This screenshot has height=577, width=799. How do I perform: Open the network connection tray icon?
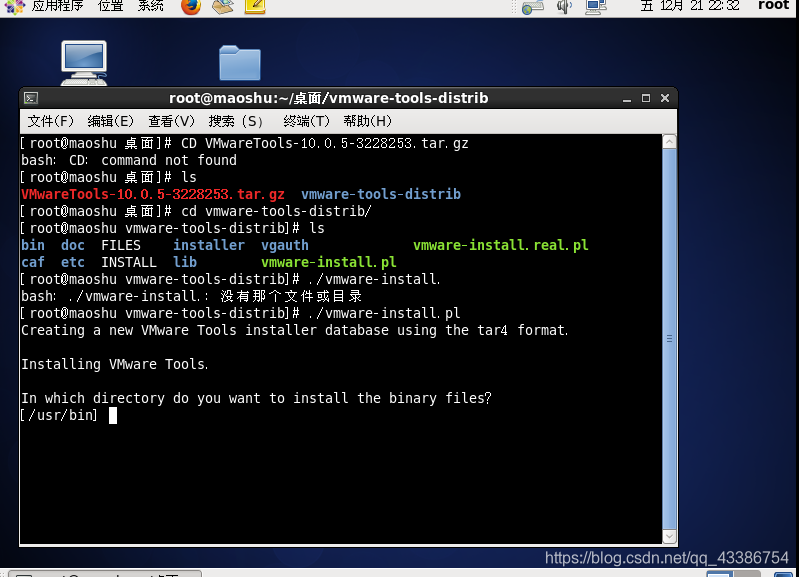[596, 7]
